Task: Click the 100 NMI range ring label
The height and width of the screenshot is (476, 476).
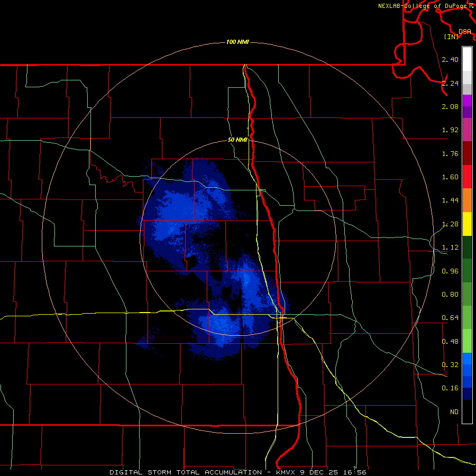Action: tap(237, 42)
